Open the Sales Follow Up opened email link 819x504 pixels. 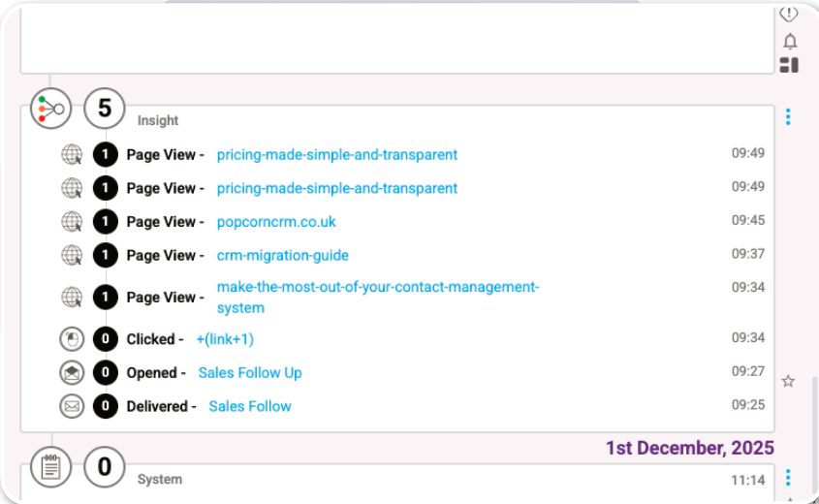(250, 373)
